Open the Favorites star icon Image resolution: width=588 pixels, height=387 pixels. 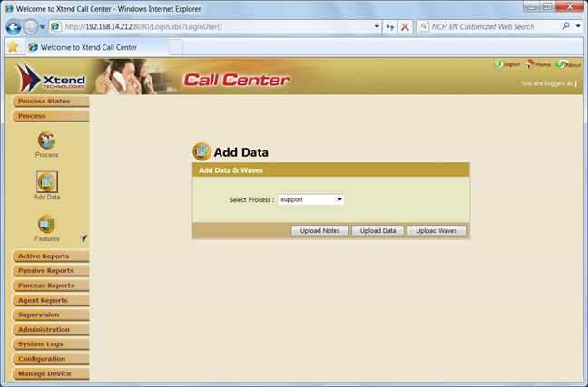13,47
